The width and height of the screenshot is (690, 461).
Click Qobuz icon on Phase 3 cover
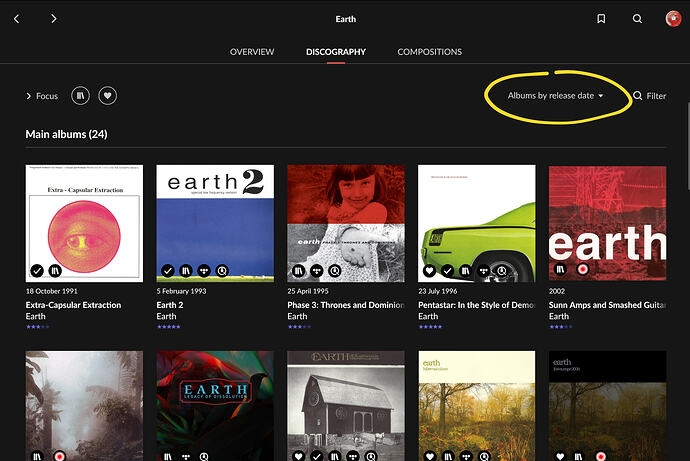coord(335,271)
